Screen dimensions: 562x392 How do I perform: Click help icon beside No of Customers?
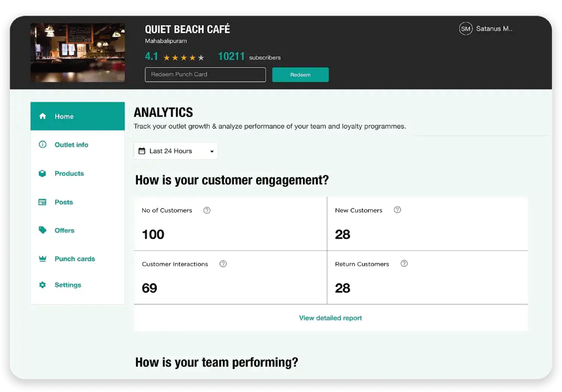(207, 210)
